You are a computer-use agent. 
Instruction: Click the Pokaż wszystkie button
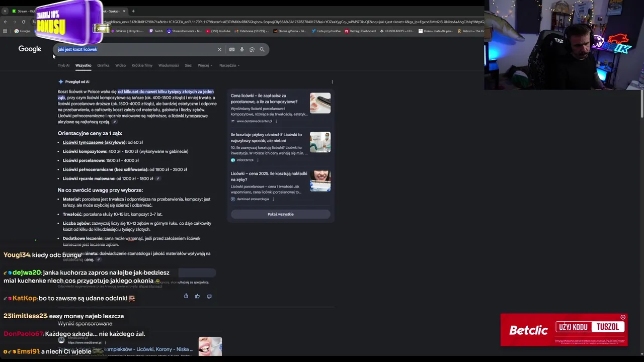click(281, 214)
